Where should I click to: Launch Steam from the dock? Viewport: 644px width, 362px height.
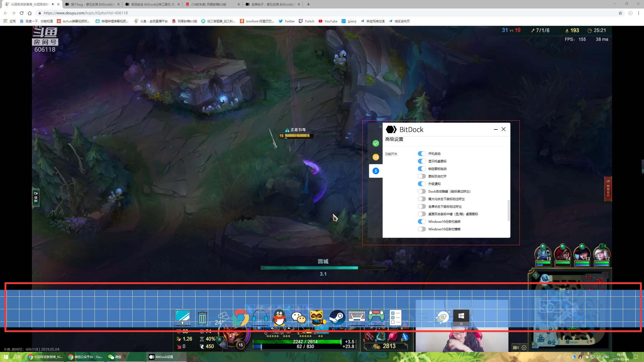pyautogui.click(x=337, y=318)
